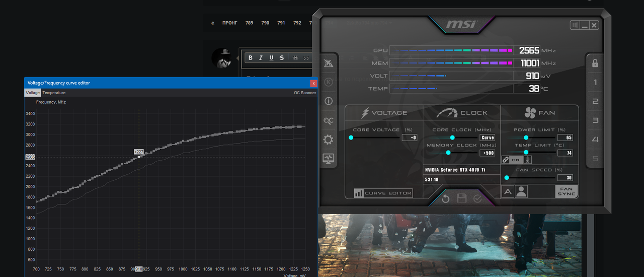Go to first page with the « link
The image size is (644, 277).
(x=213, y=23)
